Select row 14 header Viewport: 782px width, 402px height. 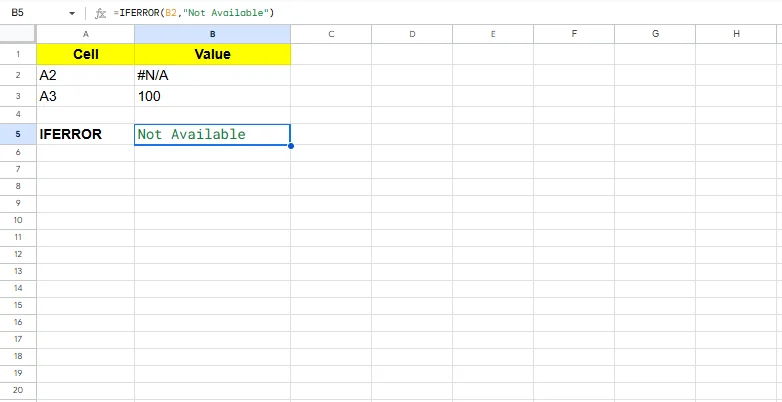[x=18, y=288]
